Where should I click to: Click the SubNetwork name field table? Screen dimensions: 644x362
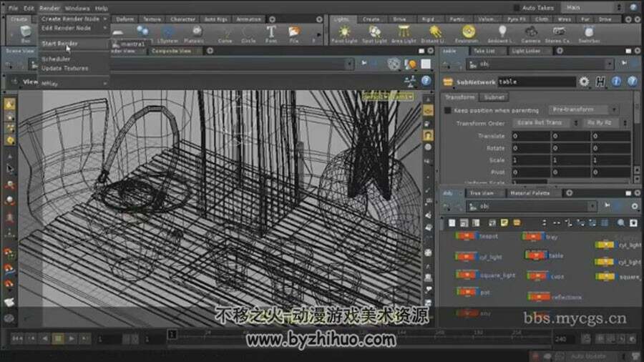[x=537, y=82]
